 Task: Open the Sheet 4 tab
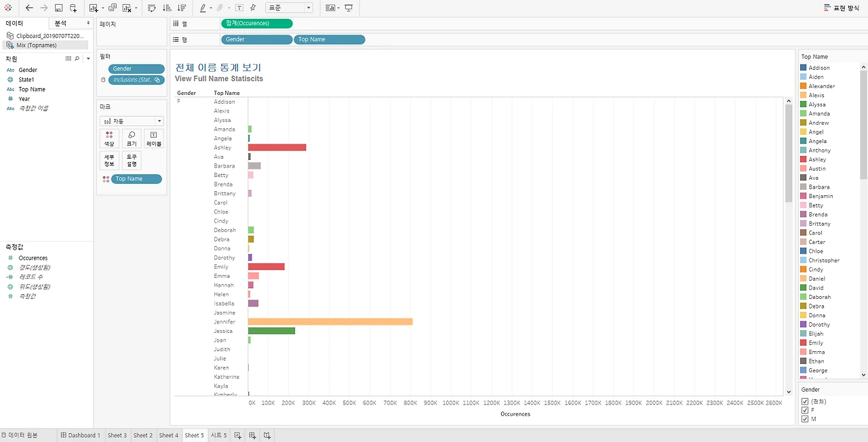(169, 435)
